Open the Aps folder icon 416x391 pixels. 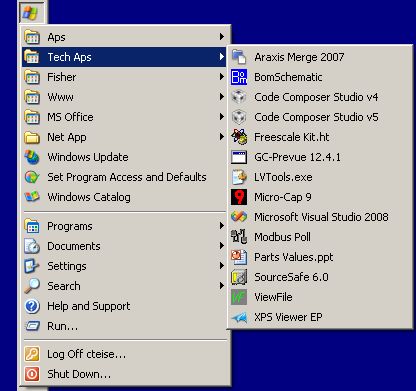click(x=32, y=37)
